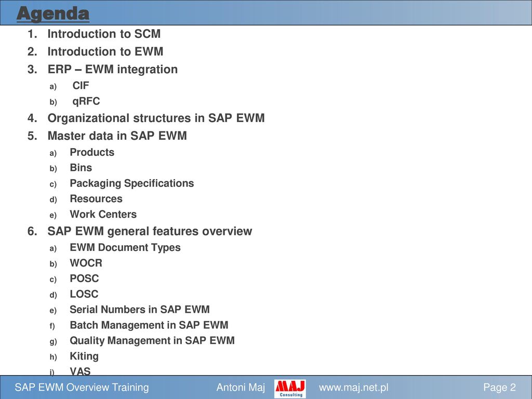Click the 'Bins' sub-item
This screenshot has height=399, width=532.
81,168
